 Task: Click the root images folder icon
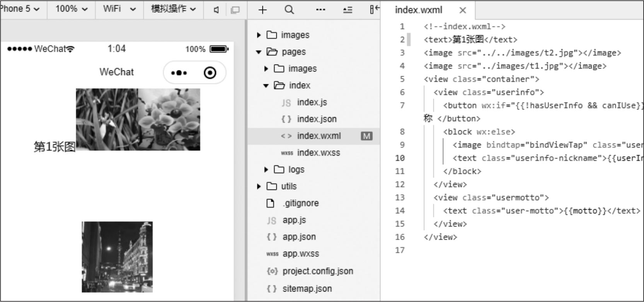272,35
